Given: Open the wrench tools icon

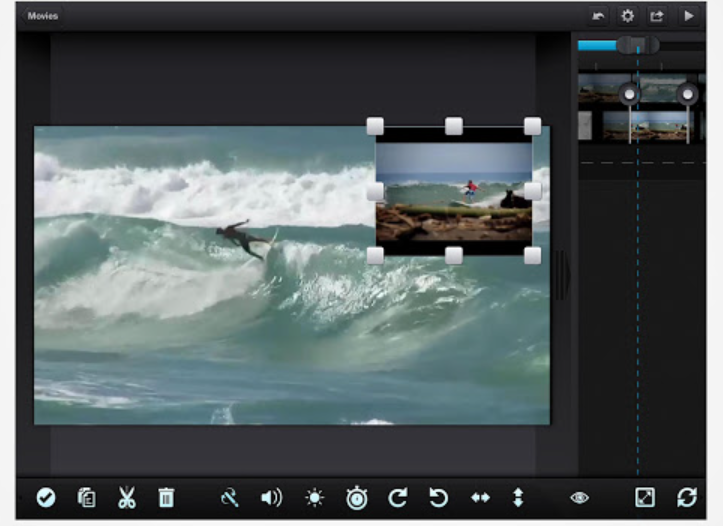Looking at the screenshot, I should (x=230, y=498).
